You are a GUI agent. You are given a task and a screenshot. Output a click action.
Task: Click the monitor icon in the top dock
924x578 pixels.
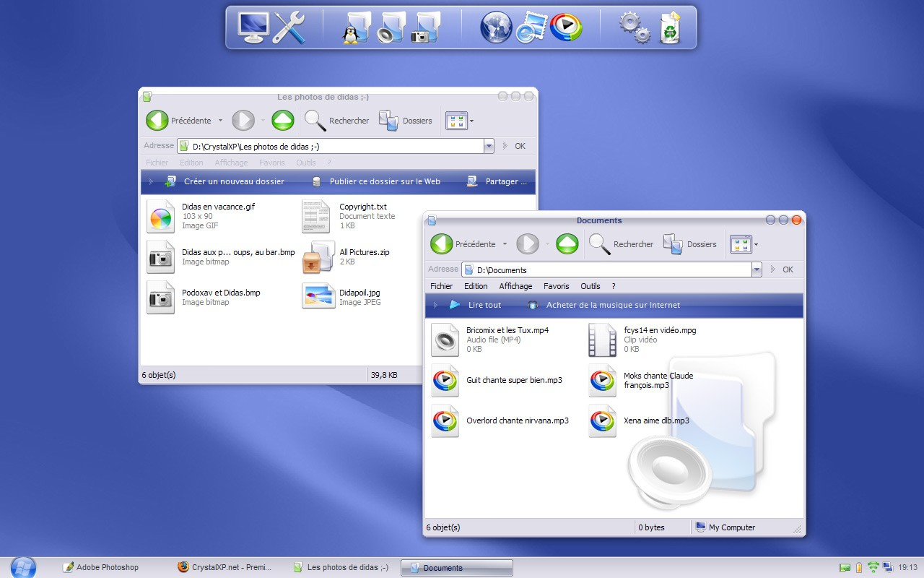[x=253, y=27]
